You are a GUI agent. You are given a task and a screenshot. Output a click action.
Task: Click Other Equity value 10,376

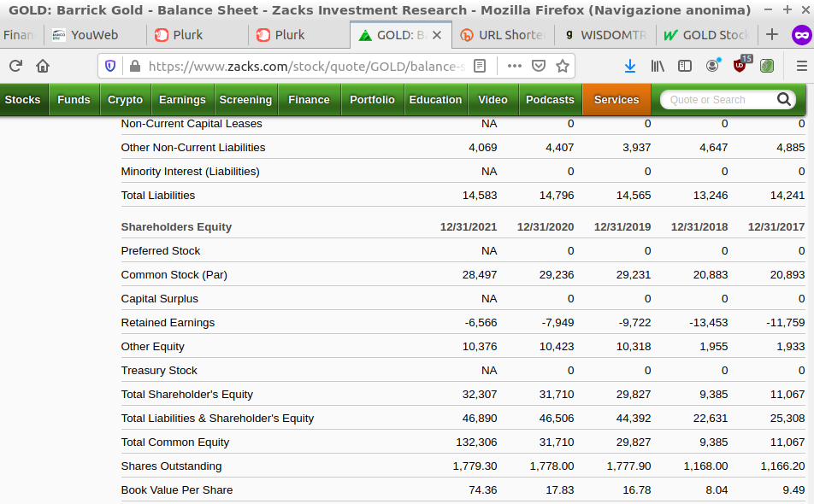coord(480,346)
